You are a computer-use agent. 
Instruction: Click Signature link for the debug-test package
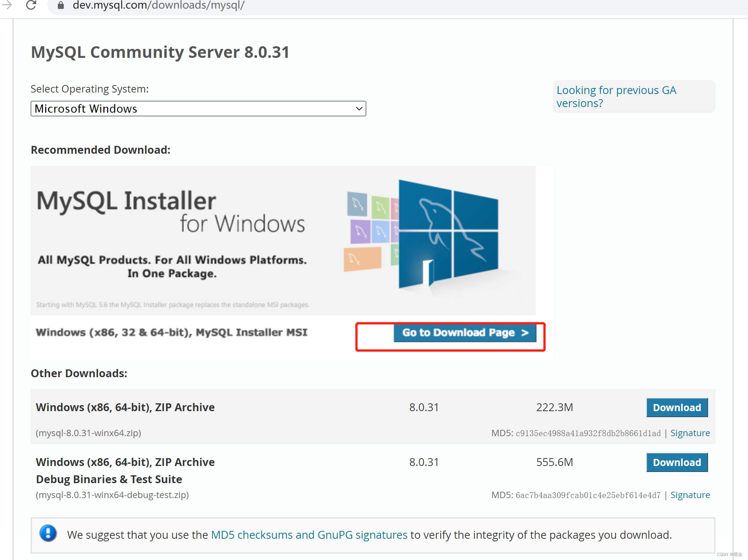[x=690, y=495]
